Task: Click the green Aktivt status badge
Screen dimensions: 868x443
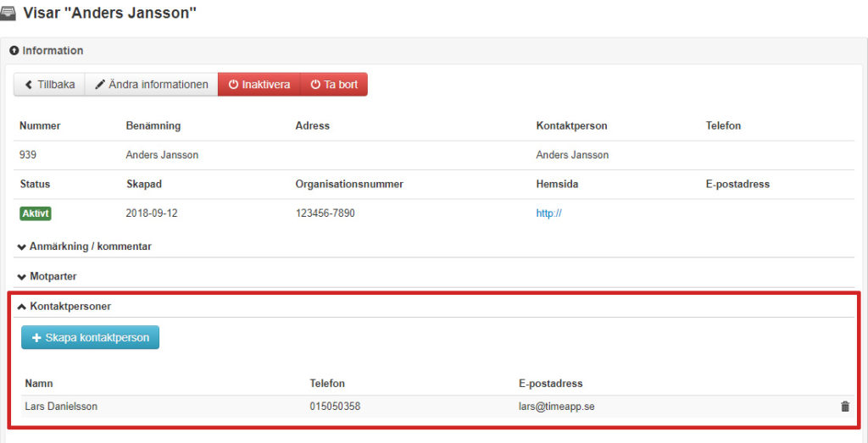Action: 36,213
